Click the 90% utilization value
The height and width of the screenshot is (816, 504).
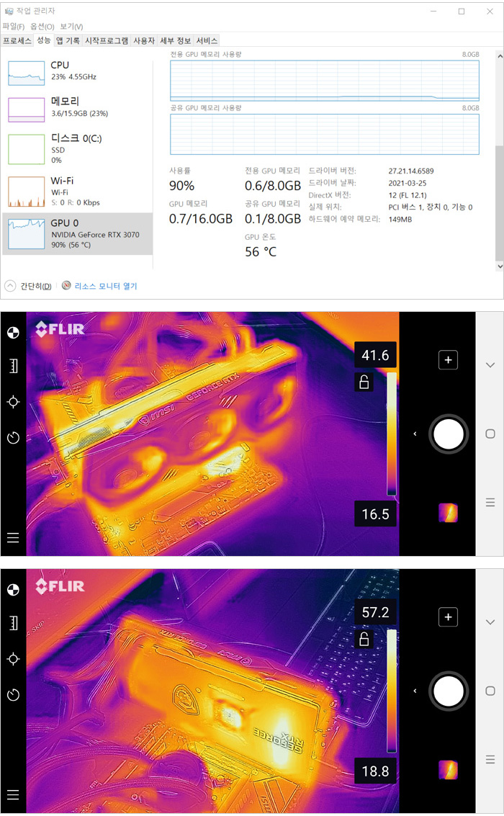coord(181,186)
